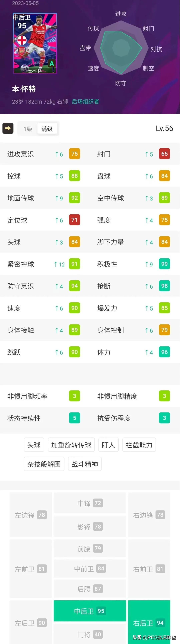Select the 中后卫 95 position cell

90,611
